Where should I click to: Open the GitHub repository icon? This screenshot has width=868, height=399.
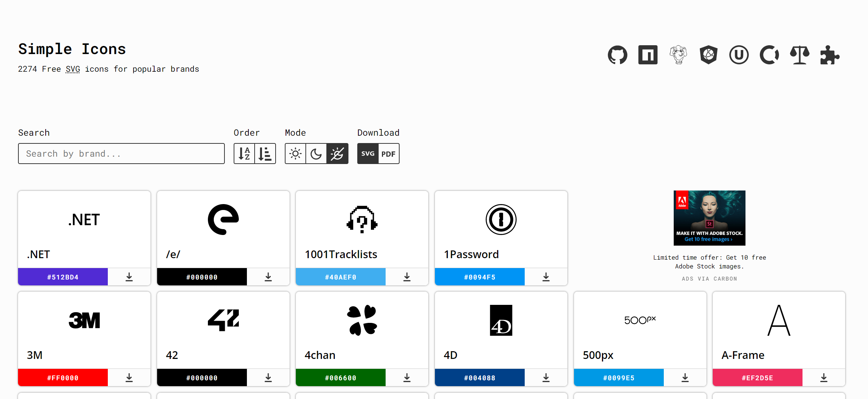tap(617, 55)
